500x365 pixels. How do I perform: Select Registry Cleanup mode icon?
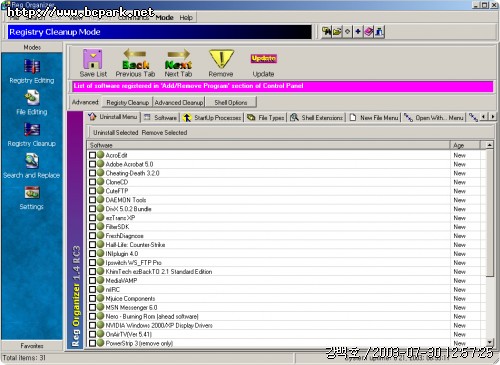coord(32,130)
